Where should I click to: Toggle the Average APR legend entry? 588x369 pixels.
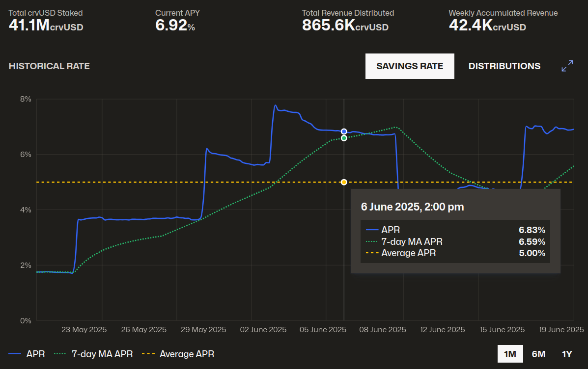point(178,354)
